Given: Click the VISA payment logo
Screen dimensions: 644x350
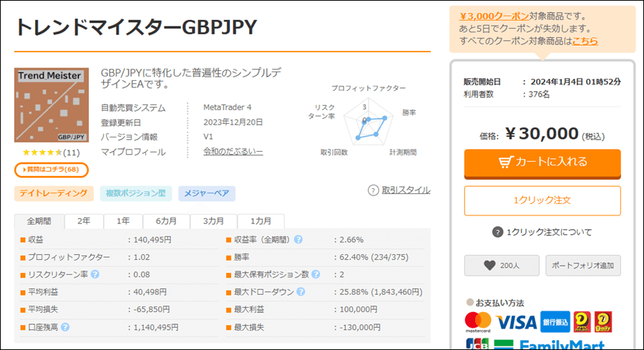Looking at the screenshot, I should click(x=516, y=323).
